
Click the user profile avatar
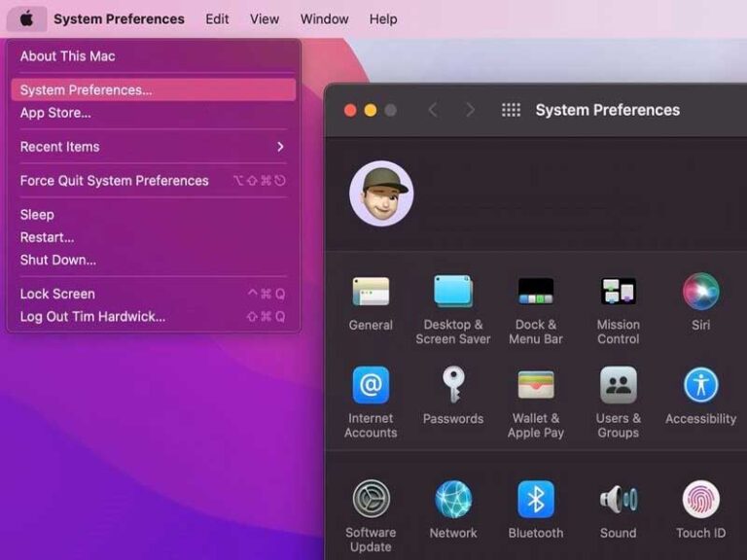click(x=381, y=193)
